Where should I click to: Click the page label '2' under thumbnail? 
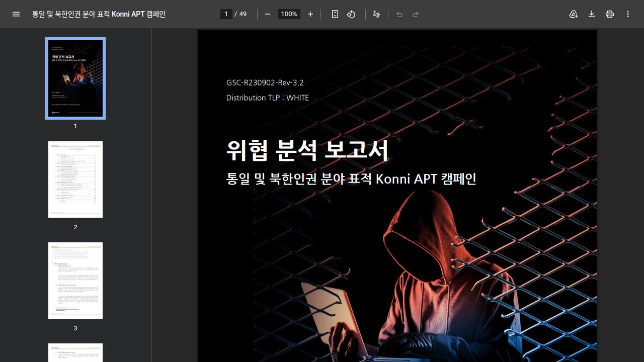75,227
